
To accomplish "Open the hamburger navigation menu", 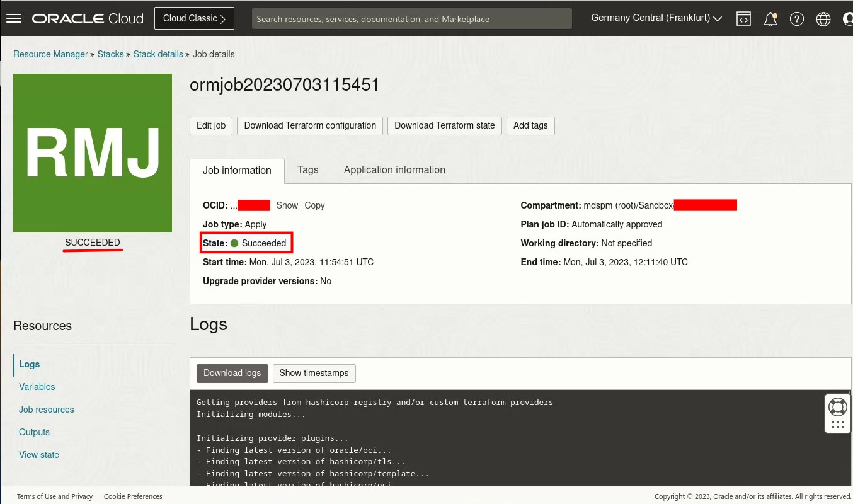I will tap(14, 18).
